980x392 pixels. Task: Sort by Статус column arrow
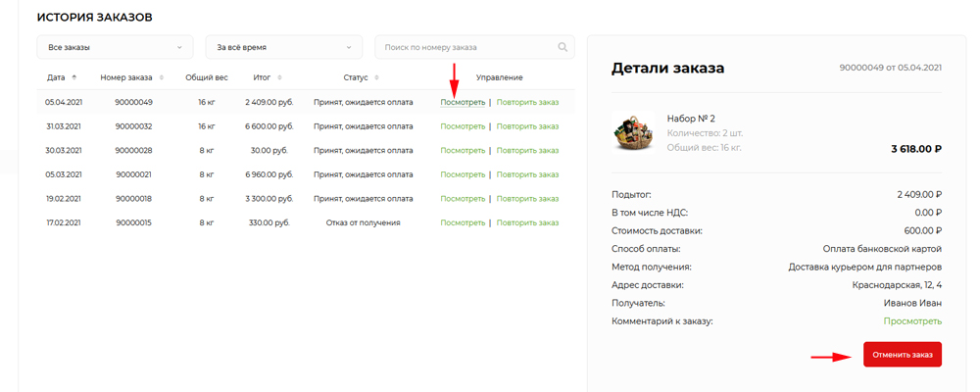[x=376, y=77]
